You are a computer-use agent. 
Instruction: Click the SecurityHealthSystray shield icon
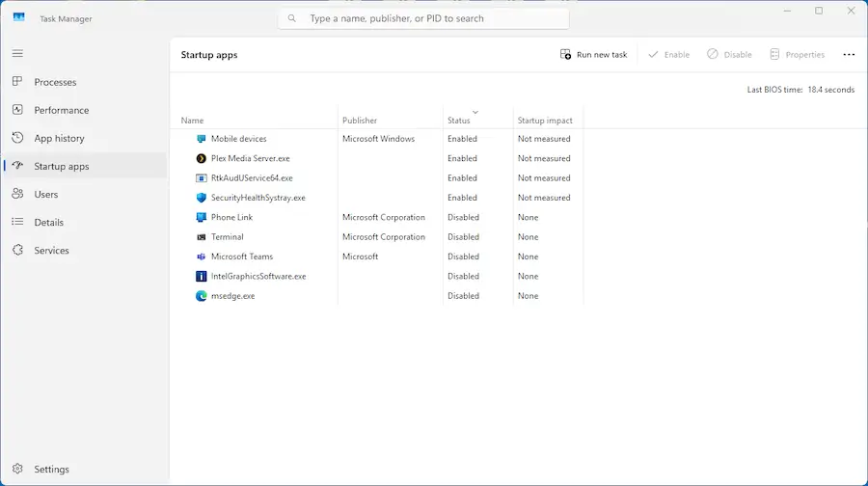[201, 198]
